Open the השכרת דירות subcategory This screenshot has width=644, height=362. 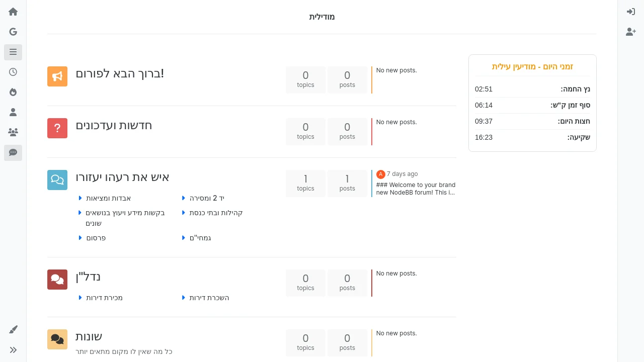(x=209, y=298)
